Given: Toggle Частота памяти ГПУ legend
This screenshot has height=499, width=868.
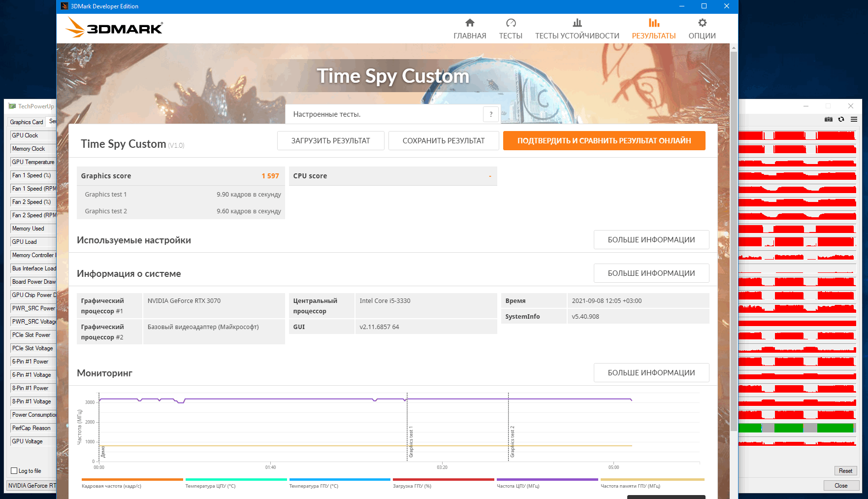Looking at the screenshot, I should coord(652,483).
